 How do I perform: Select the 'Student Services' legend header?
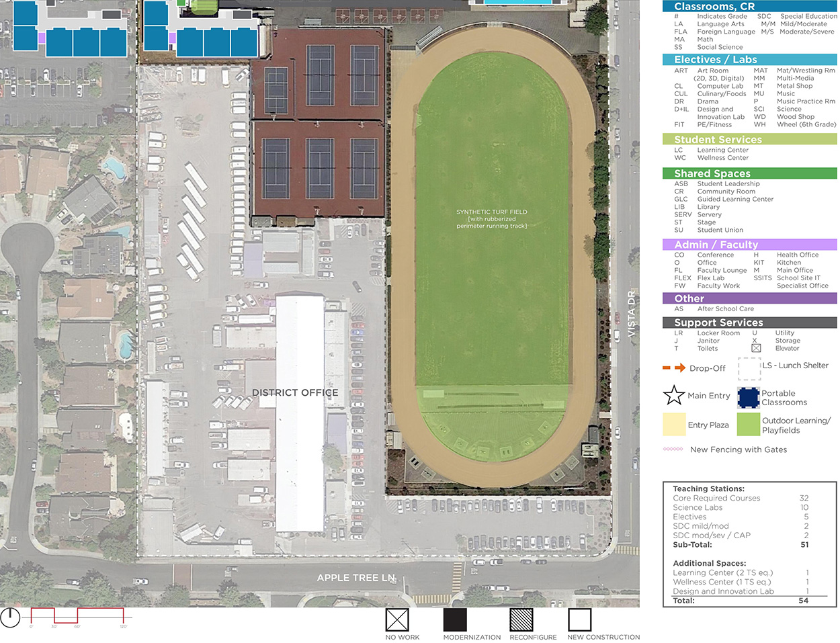749,140
